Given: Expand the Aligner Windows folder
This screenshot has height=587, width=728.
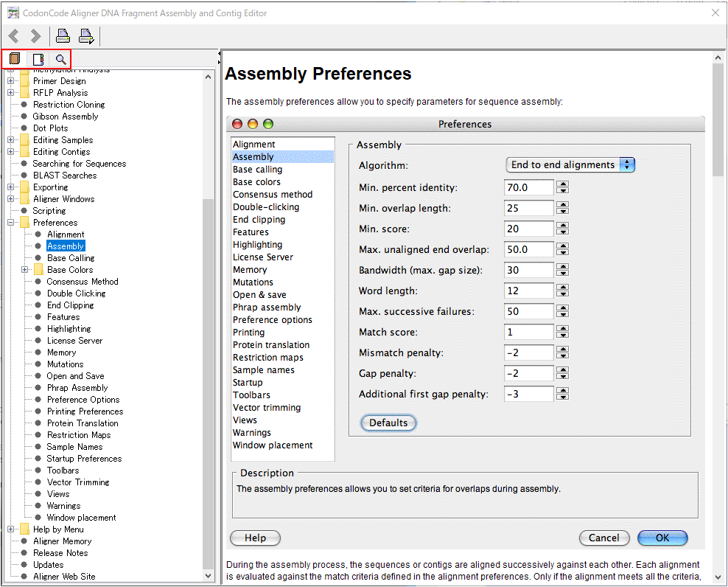Looking at the screenshot, I should [10, 199].
